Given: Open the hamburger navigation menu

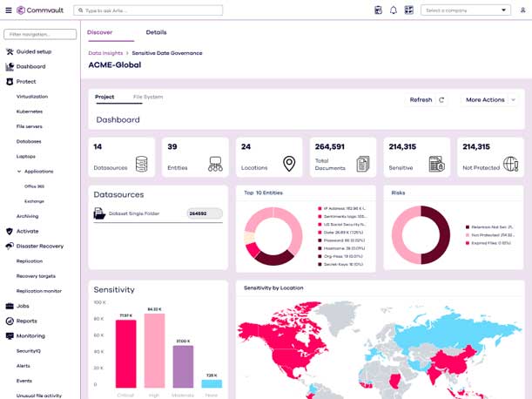Looking at the screenshot, I should 8,10.
